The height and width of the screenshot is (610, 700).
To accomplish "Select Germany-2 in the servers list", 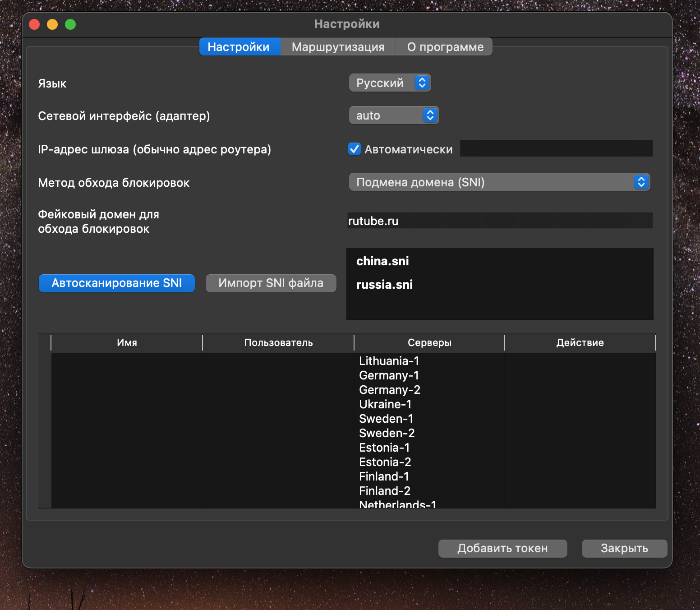I will pos(390,390).
